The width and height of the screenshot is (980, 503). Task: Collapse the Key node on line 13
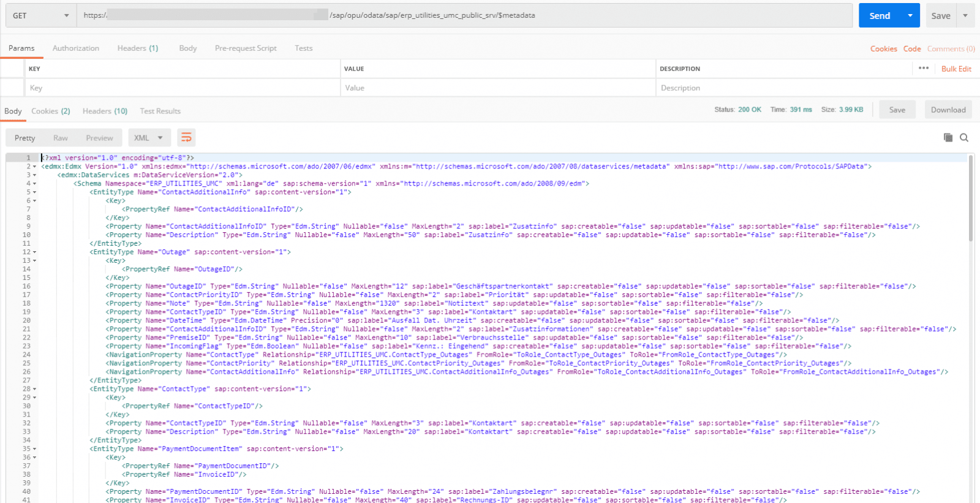(34, 260)
